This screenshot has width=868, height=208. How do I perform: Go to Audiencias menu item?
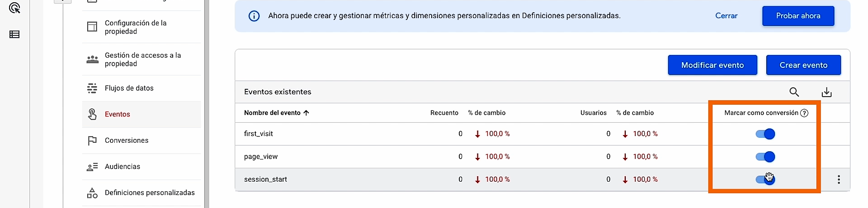pyautogui.click(x=123, y=167)
